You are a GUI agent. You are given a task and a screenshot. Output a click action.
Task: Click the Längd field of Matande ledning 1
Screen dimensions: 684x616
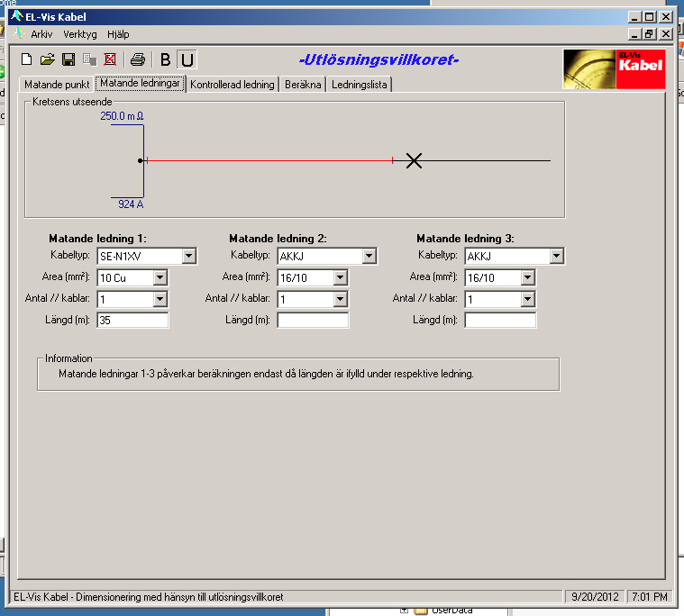[x=132, y=320]
